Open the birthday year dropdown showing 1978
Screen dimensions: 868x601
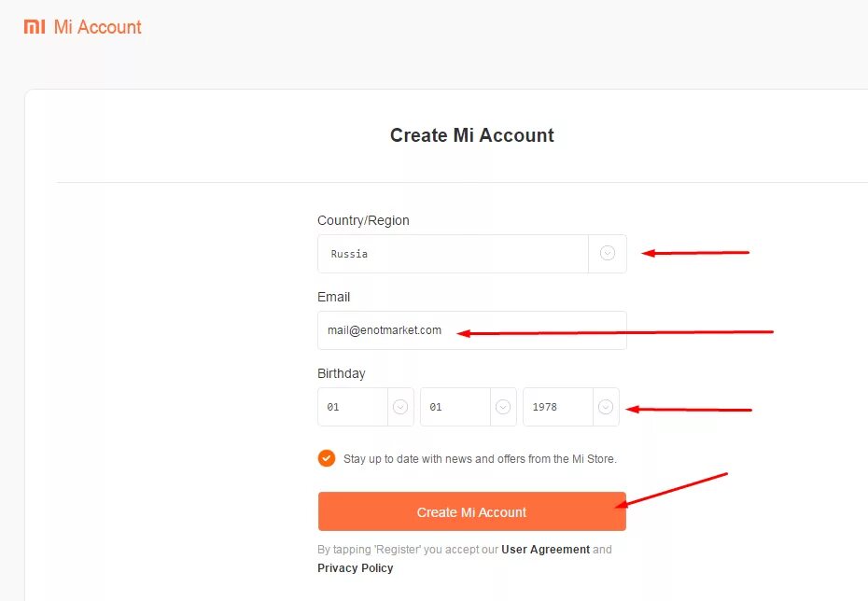pos(558,407)
